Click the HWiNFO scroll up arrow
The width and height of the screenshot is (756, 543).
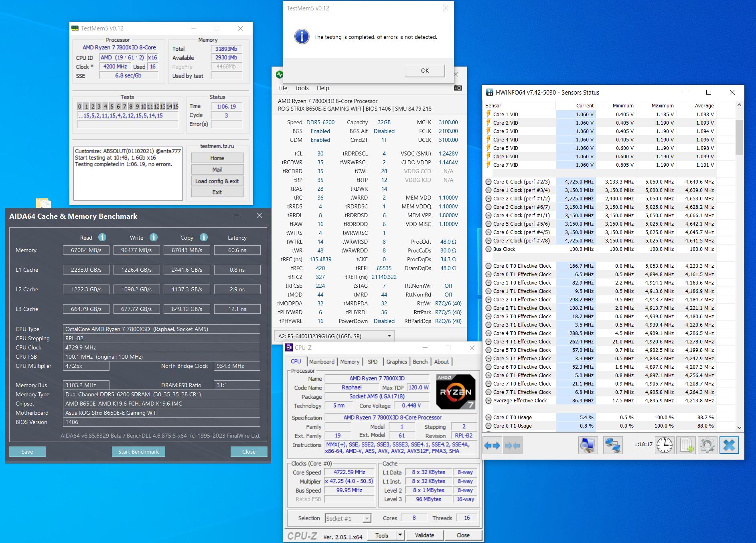tap(740, 105)
